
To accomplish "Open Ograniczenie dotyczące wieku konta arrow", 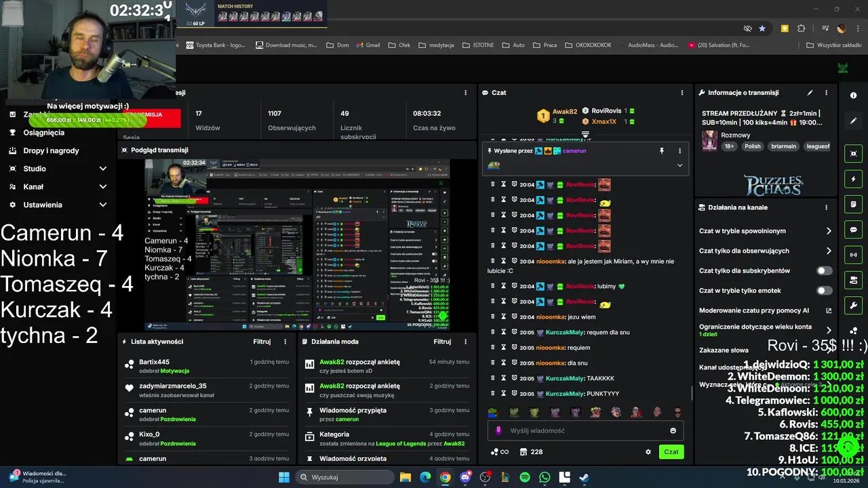I will [x=829, y=330].
